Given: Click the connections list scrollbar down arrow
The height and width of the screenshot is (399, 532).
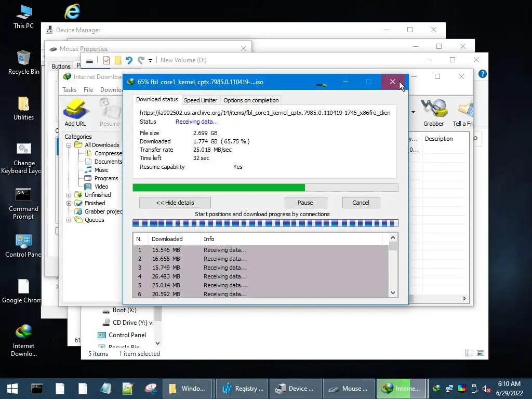Looking at the screenshot, I should click(393, 293).
